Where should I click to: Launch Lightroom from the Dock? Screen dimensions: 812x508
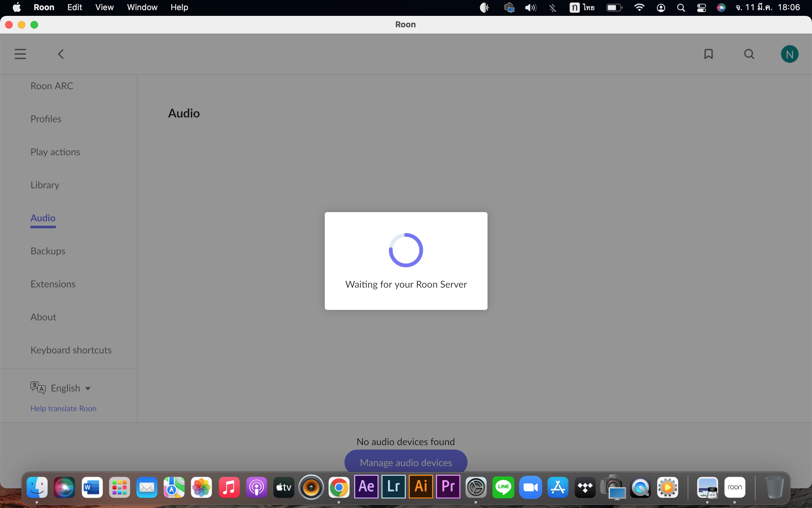click(x=393, y=486)
